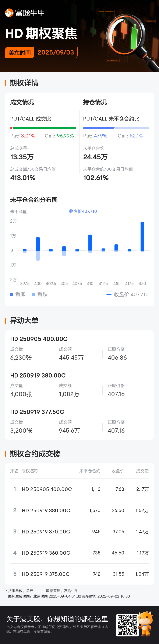Click the 数据来源：富途牛牛 footnote
The width and height of the screenshot is (159, 644).
(62, 591)
